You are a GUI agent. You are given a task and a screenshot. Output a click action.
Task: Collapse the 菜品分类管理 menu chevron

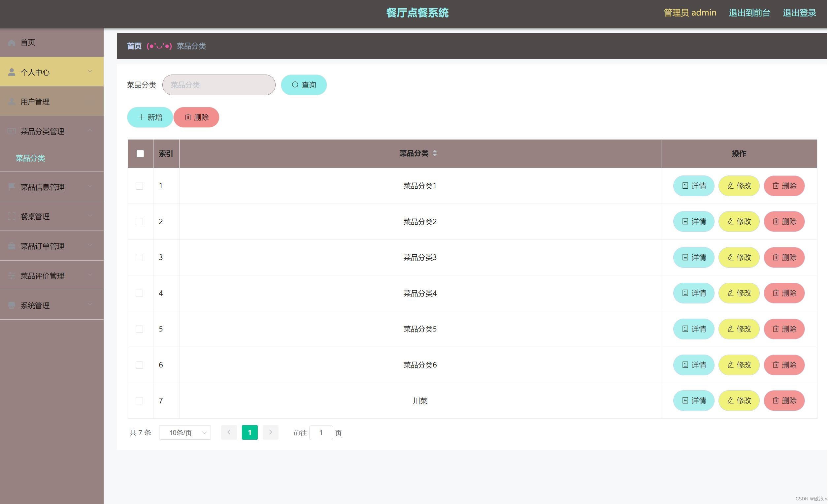[90, 130]
